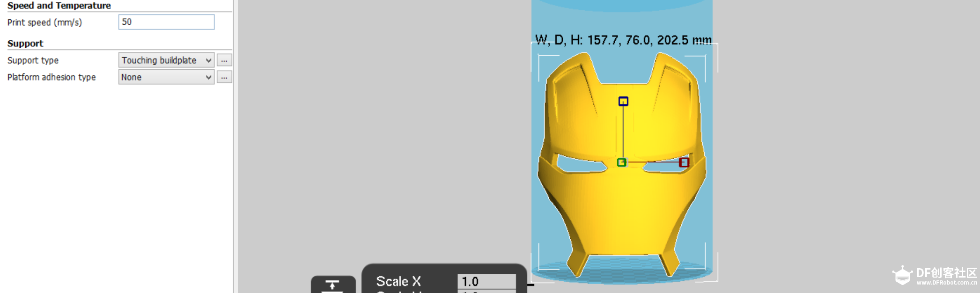
Task: Click the 'Platform adhesion type' label
Action: (x=52, y=77)
